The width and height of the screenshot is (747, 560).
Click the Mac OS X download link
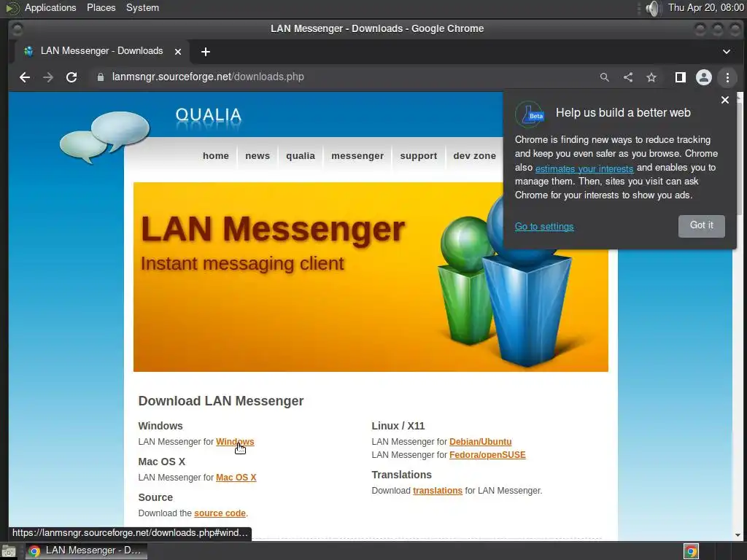[x=236, y=477]
